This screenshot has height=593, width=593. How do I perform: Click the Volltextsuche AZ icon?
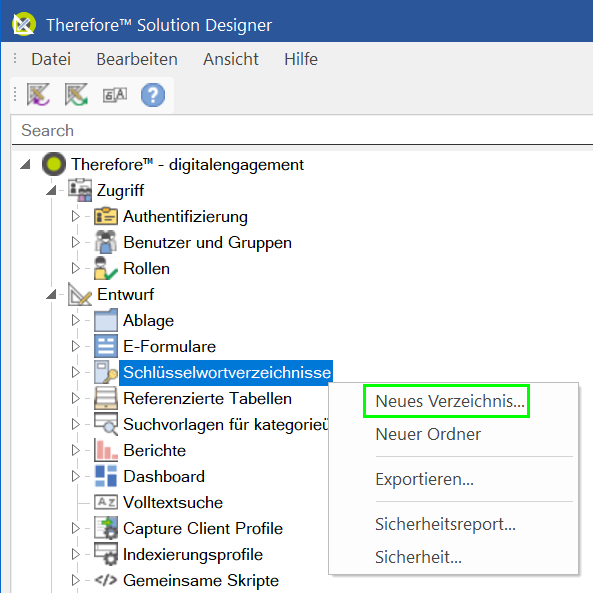pyautogui.click(x=106, y=502)
